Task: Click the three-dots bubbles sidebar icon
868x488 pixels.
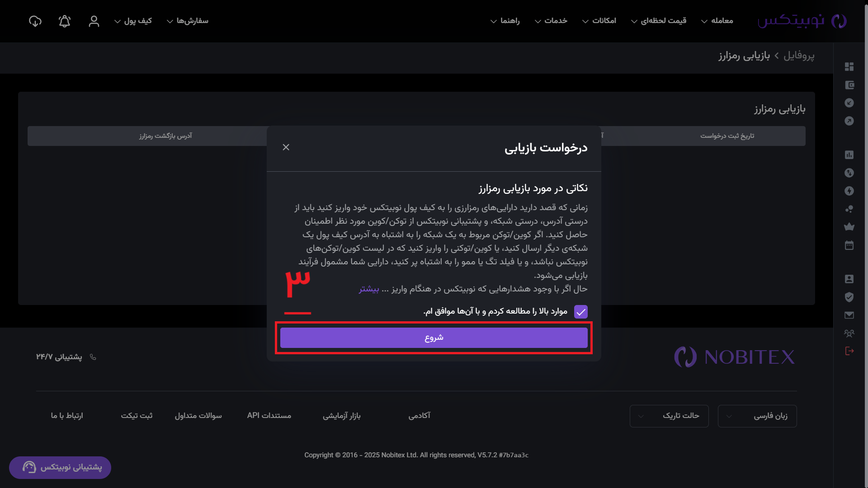Action: pos(849,209)
